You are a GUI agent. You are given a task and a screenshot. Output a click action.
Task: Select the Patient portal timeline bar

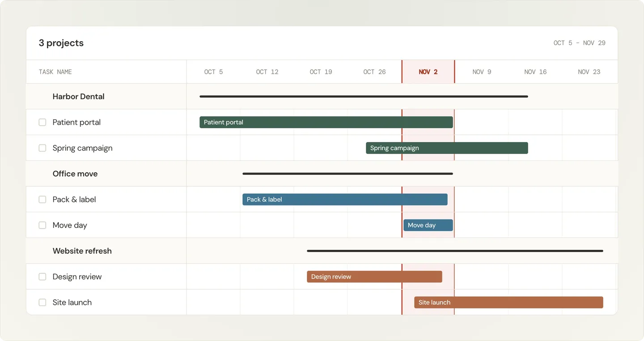click(326, 122)
